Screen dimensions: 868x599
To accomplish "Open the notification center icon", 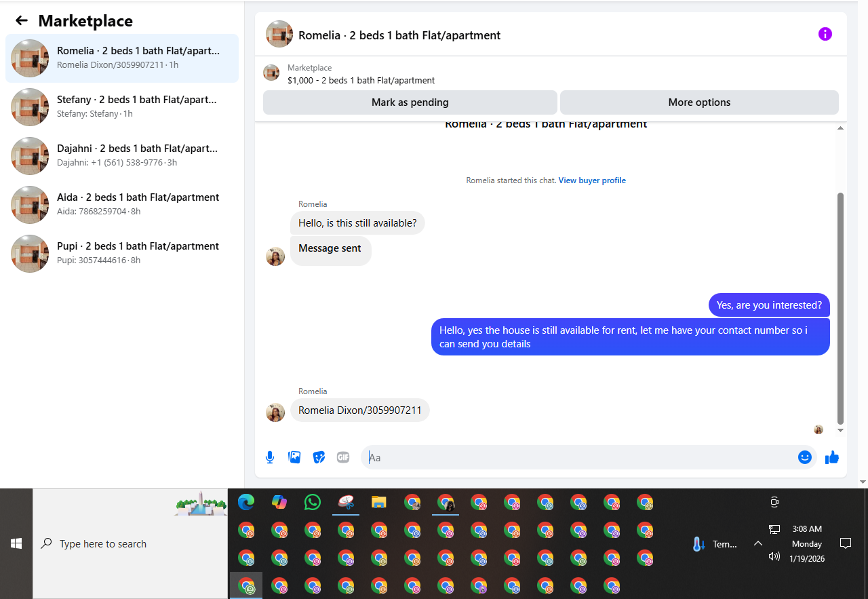I will [x=846, y=543].
